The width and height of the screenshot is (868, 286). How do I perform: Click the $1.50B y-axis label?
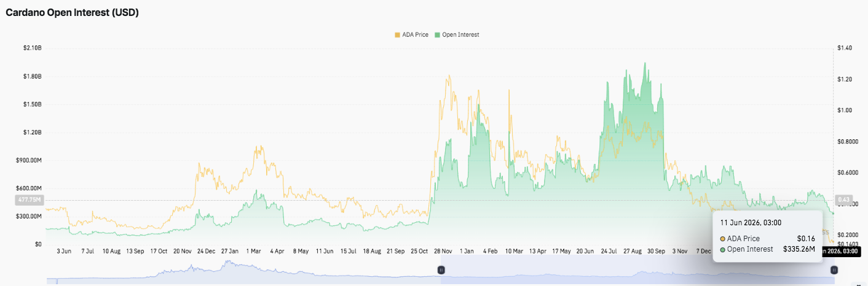[x=33, y=104]
